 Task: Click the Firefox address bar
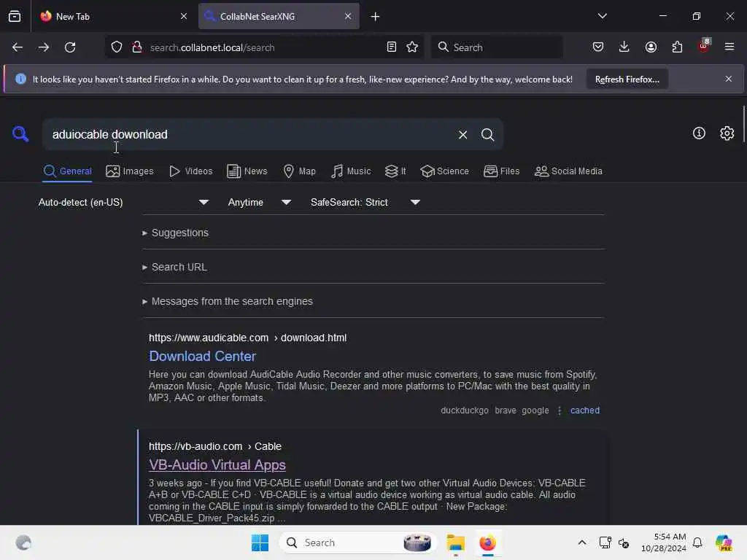click(264, 47)
